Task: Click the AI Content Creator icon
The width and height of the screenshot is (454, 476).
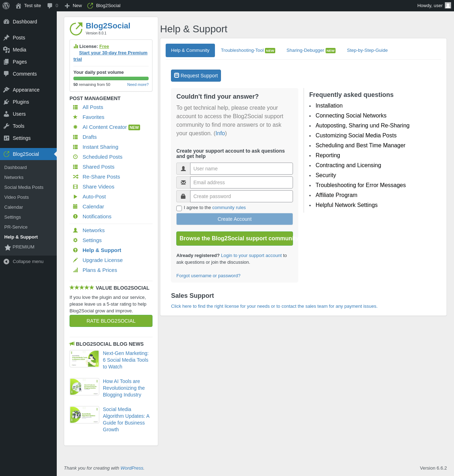Action: tap(75, 127)
